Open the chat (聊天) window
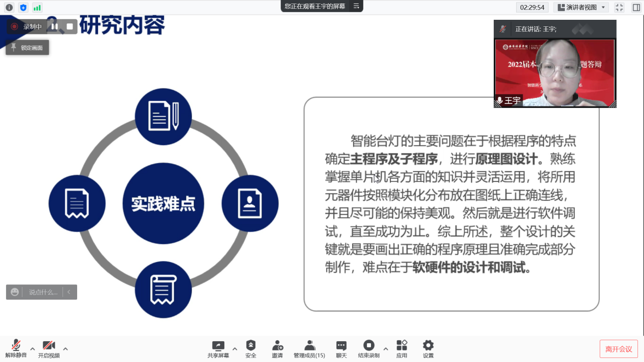644x362 pixels. [342, 349]
